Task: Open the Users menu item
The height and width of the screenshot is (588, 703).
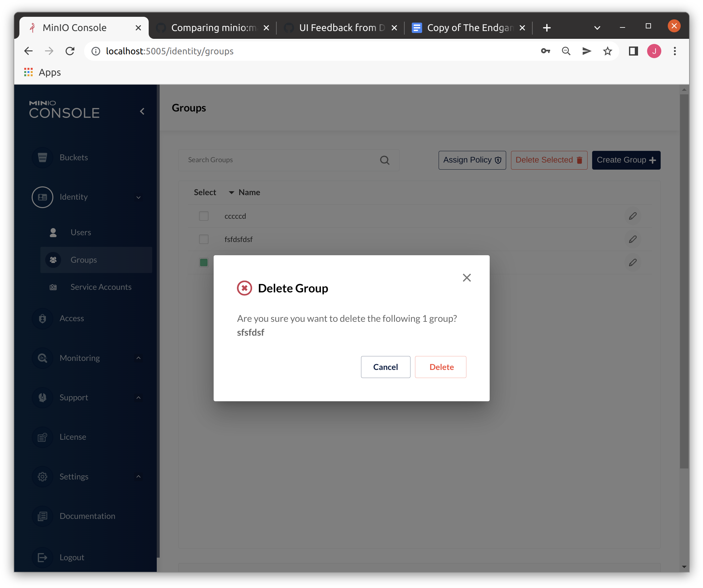Action: [x=81, y=232]
